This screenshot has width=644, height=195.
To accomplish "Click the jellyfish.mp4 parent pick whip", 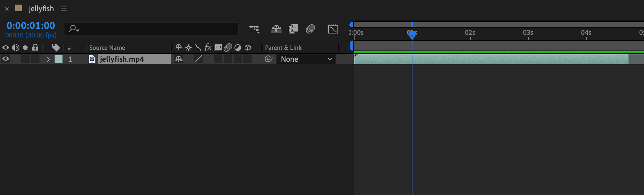I will [269, 59].
